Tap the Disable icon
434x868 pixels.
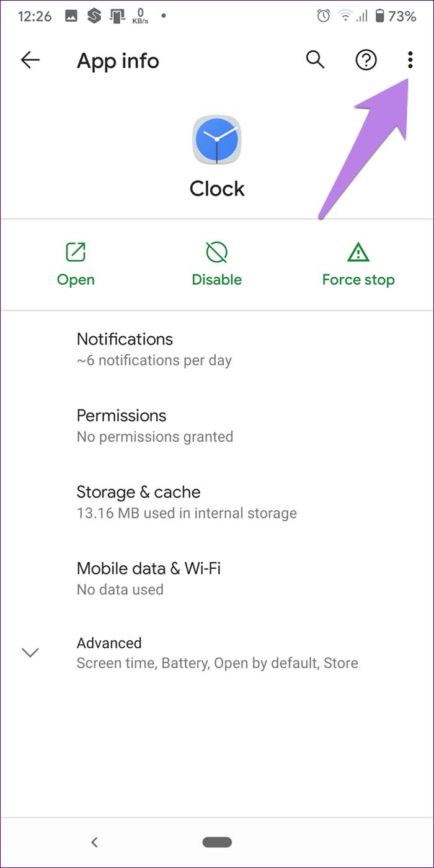pyautogui.click(x=216, y=253)
